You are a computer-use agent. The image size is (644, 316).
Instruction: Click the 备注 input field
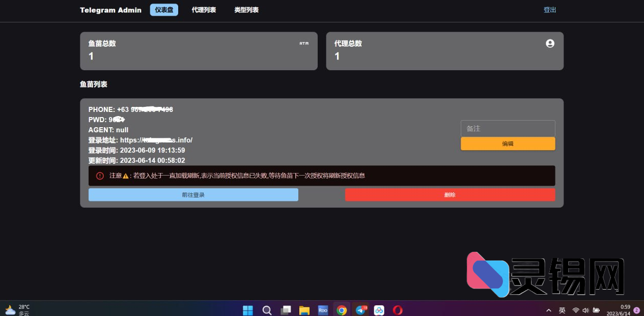coord(508,128)
